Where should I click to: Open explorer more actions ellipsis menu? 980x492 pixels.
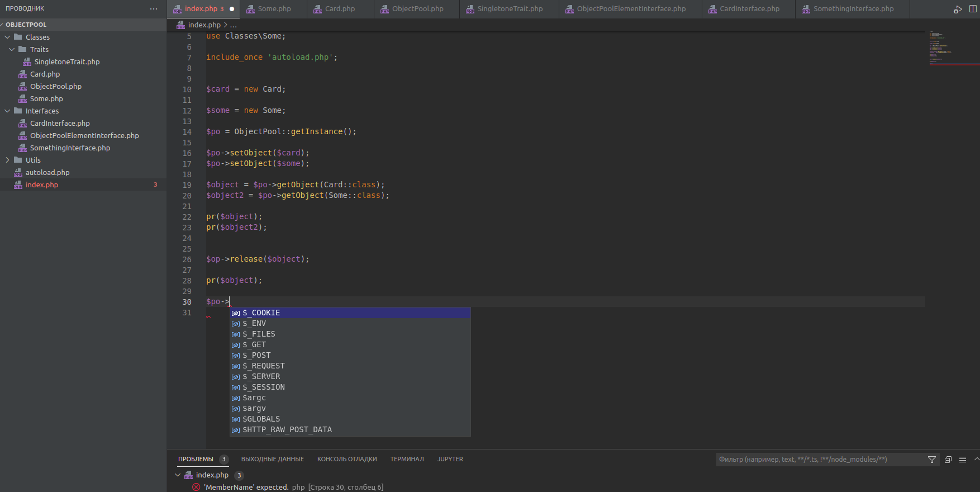point(154,9)
